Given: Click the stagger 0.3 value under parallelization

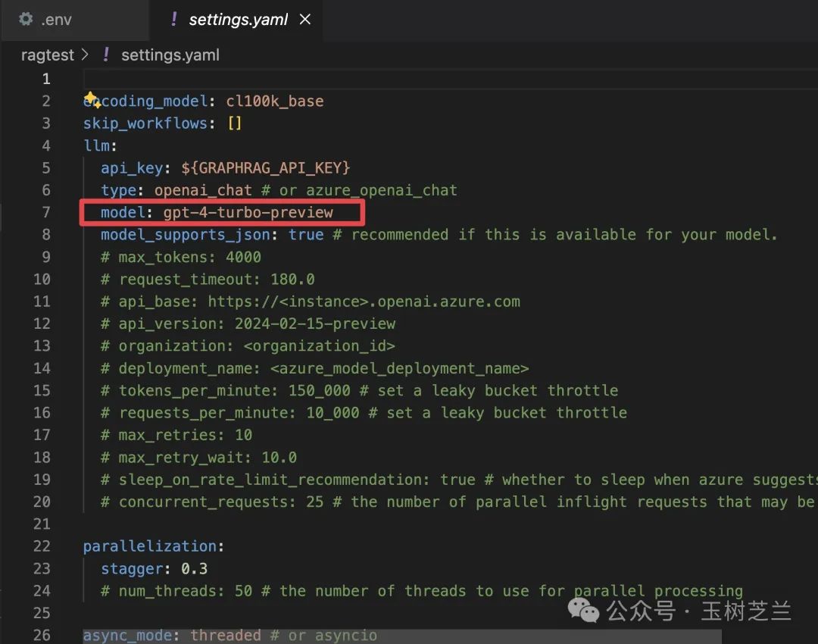Looking at the screenshot, I should [195, 568].
